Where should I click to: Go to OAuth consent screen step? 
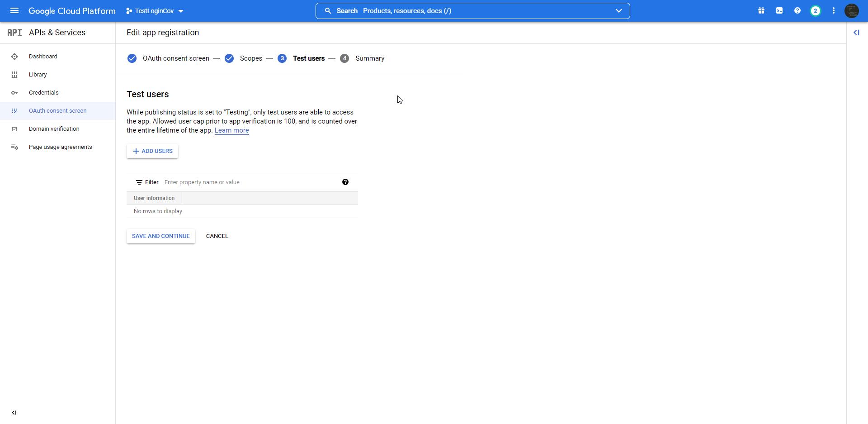coord(176,58)
